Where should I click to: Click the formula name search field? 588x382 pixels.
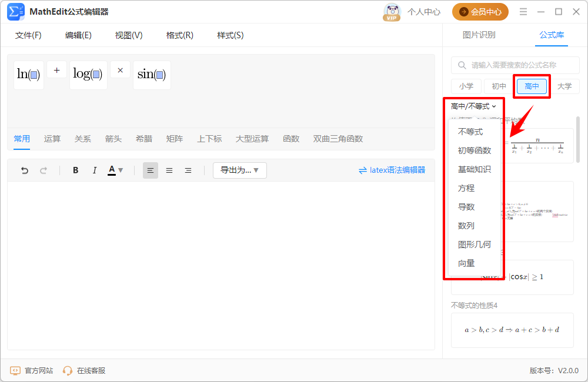pyautogui.click(x=515, y=65)
